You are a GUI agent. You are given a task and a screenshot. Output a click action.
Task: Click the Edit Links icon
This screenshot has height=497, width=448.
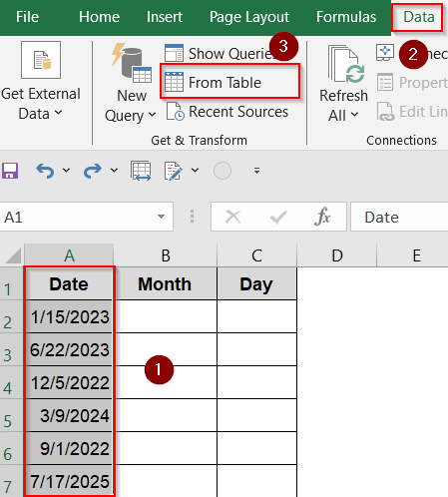(385, 112)
